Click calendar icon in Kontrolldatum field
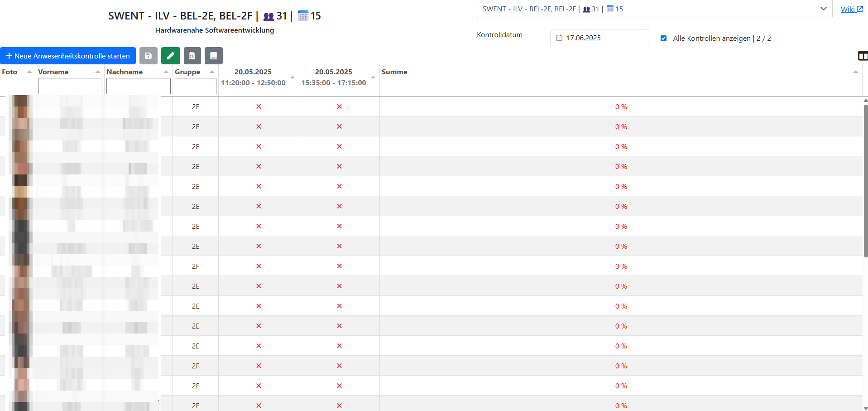868x411 pixels. tap(559, 38)
